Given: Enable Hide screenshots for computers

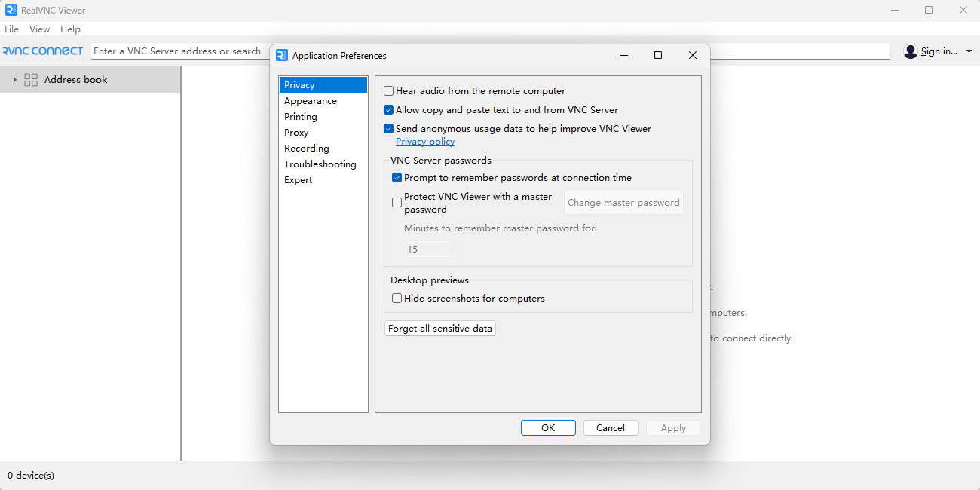Looking at the screenshot, I should point(397,299).
